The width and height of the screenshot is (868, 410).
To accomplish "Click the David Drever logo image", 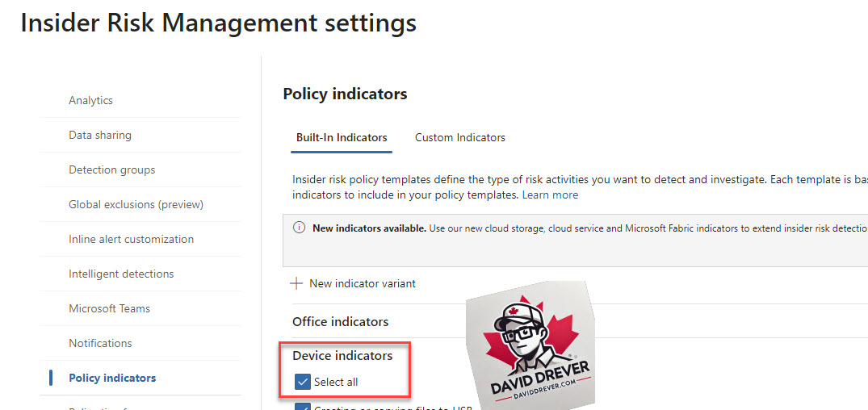I will (531, 345).
